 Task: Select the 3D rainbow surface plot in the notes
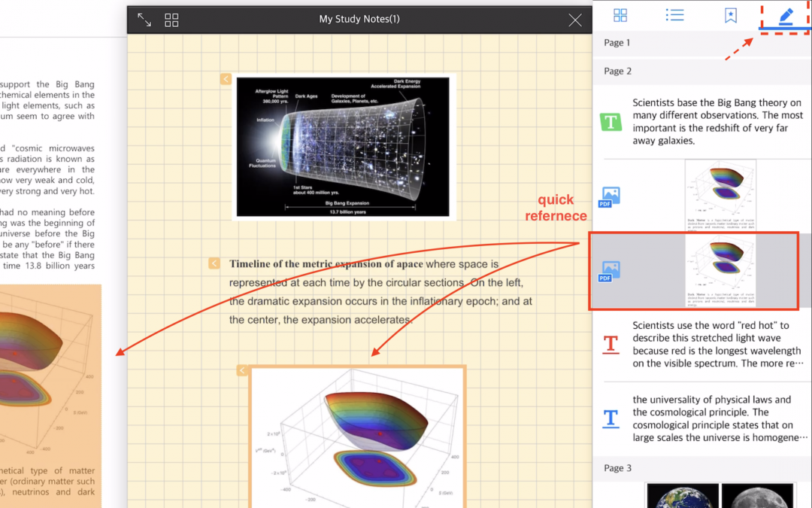click(x=357, y=438)
